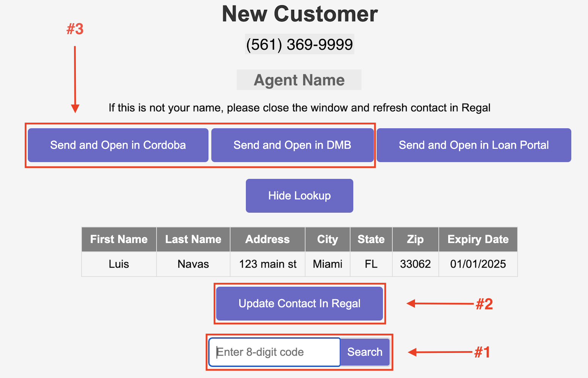Click the First Name column header
588x378 pixels.
click(x=119, y=239)
